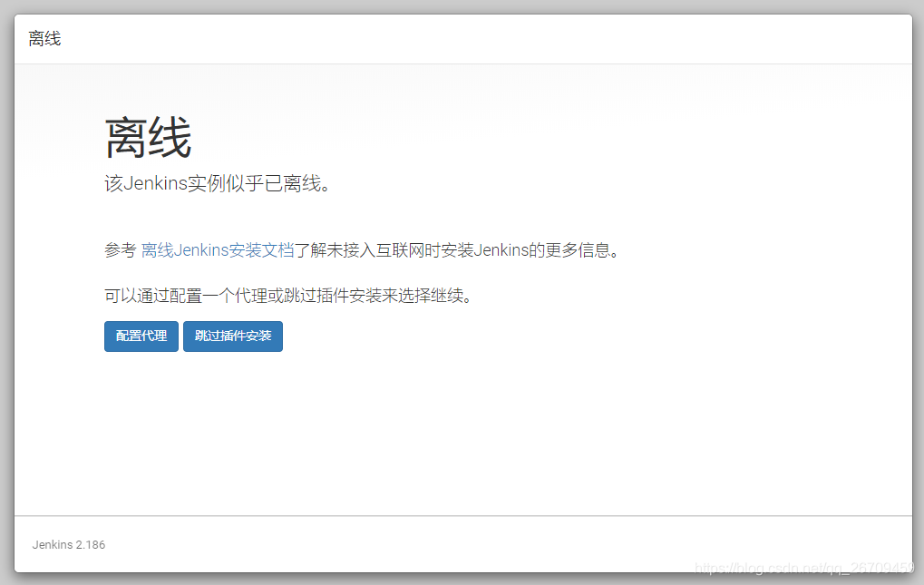
Task: Select the Jenkins 2.186 version text
Action: 69,545
